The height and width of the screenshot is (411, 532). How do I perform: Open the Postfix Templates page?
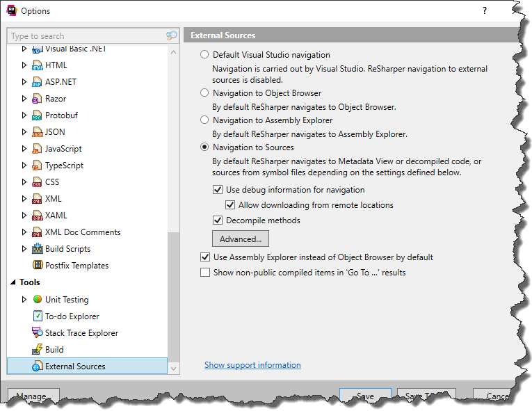click(x=76, y=266)
